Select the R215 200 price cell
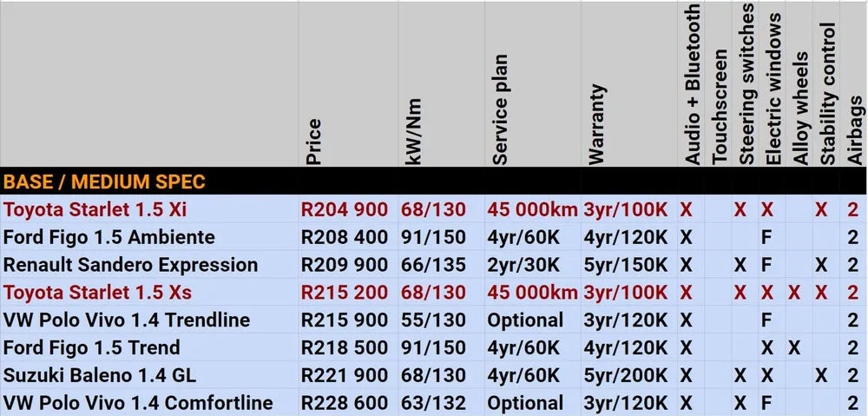This screenshot has height=416, width=868. tap(345, 293)
